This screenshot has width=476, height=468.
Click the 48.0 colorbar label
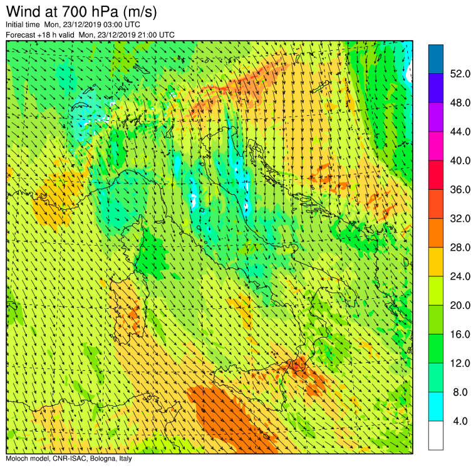point(460,103)
